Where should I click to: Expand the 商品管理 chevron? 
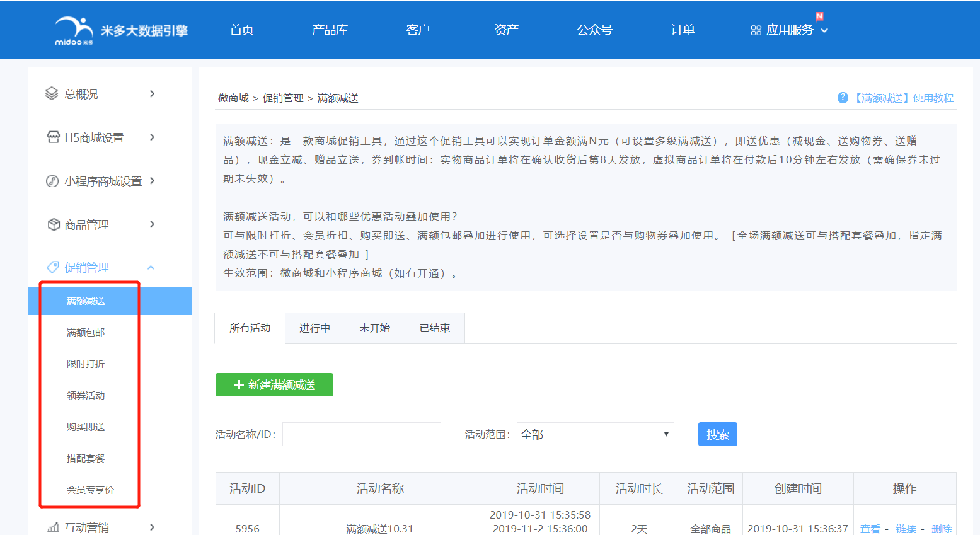(152, 224)
